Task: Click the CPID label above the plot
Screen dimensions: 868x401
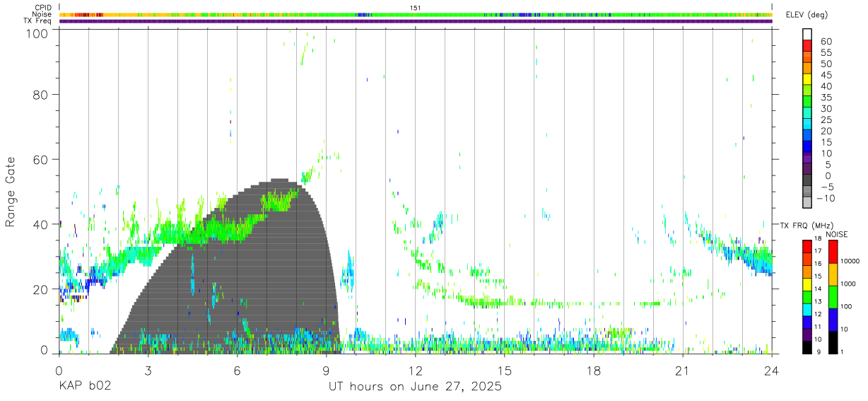Action: (x=42, y=7)
